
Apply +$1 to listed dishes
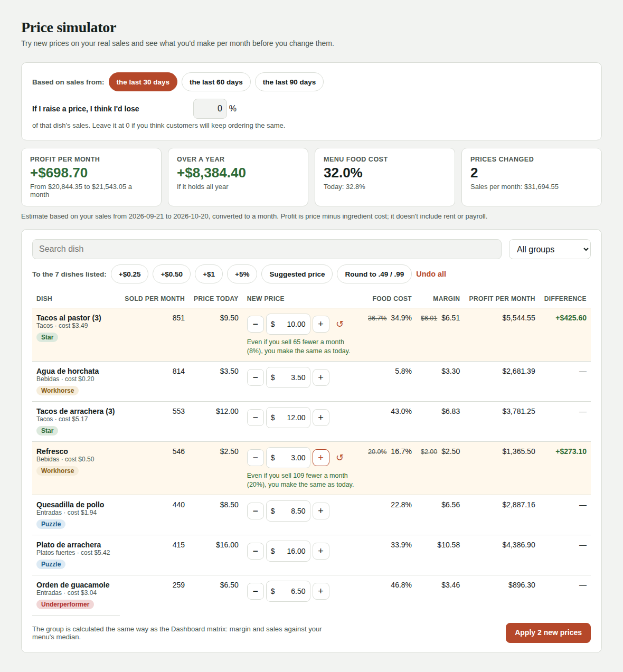coord(209,274)
